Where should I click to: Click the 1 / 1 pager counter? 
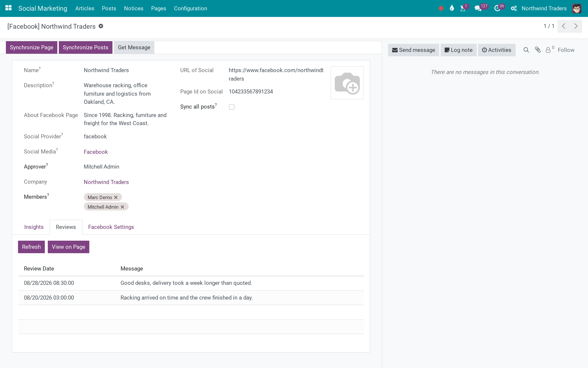click(549, 26)
